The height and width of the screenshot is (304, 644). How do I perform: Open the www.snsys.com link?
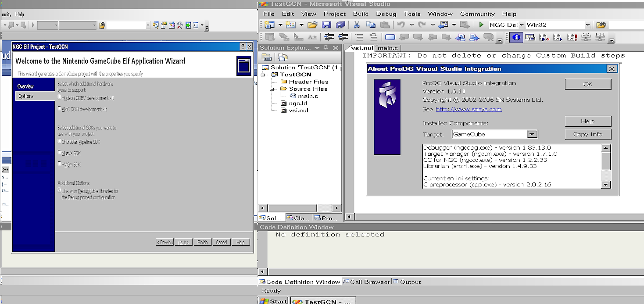pos(469,109)
